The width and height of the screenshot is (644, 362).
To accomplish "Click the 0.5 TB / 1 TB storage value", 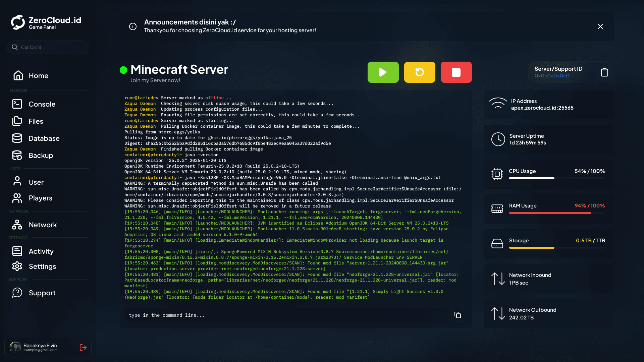I will pyautogui.click(x=590, y=241).
